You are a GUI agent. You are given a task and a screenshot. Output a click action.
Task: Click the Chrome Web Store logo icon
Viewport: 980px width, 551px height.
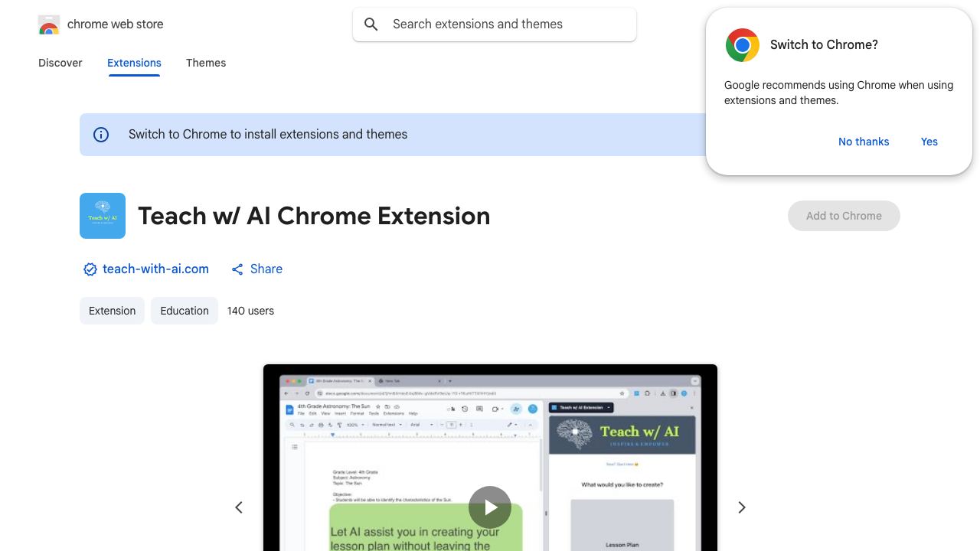coord(49,24)
